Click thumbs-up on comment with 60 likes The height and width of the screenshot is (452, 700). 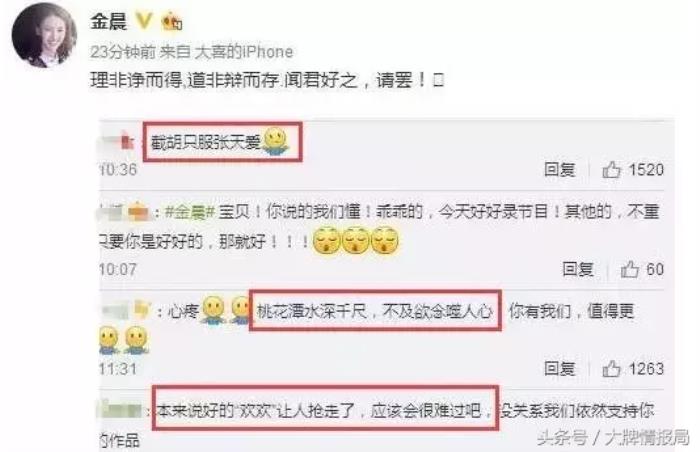click(629, 269)
